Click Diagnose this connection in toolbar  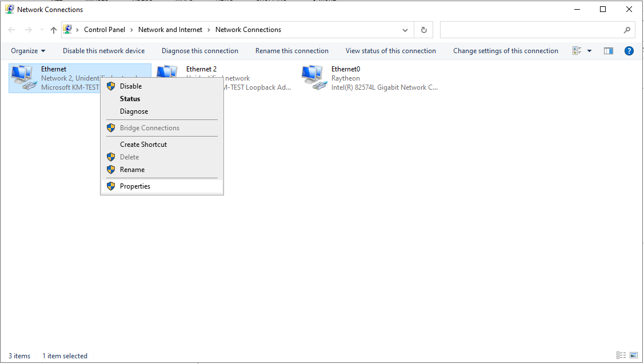click(200, 51)
